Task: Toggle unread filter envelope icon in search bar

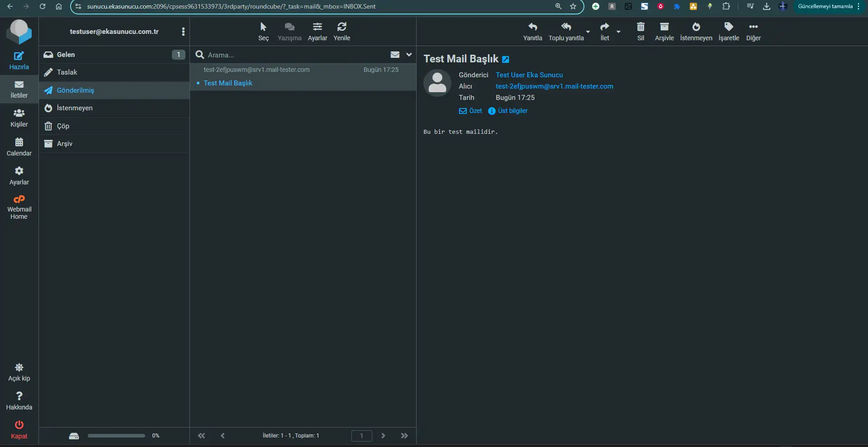Action: (395, 55)
